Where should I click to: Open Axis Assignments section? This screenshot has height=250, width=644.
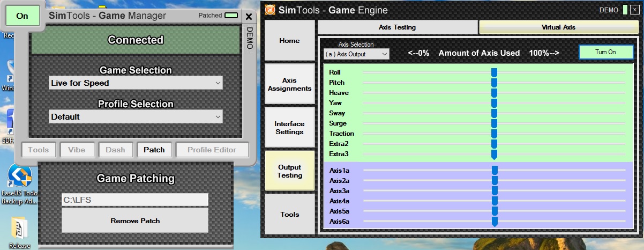(290, 84)
